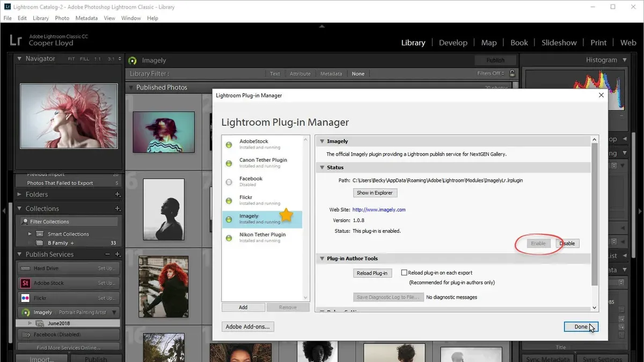Switch to the Map module
The width and height of the screenshot is (644, 362).
[489, 42]
